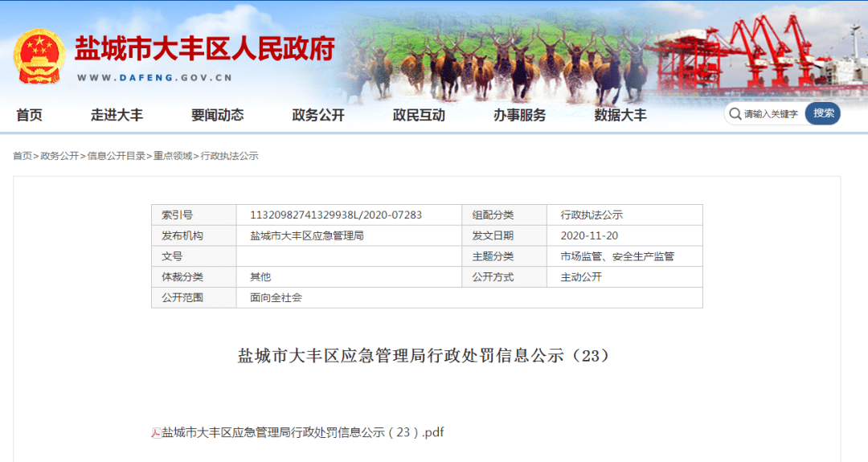Select the 其他 value cell
Screen dimensions: 868x462
350,276
